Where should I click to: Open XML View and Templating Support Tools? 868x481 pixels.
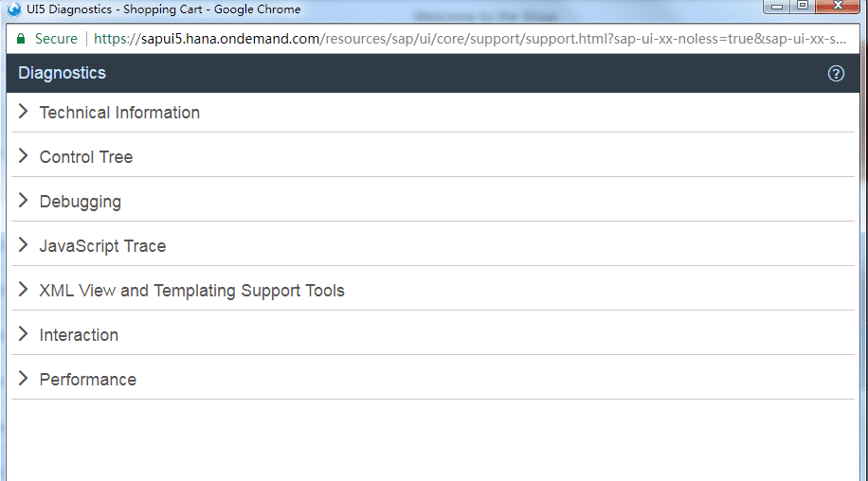pyautogui.click(x=192, y=291)
